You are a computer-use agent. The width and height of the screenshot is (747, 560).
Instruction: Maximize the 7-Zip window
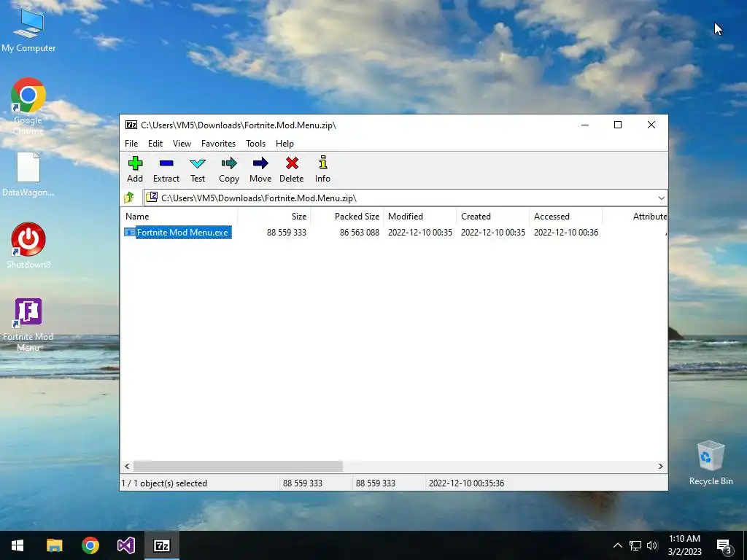618,125
